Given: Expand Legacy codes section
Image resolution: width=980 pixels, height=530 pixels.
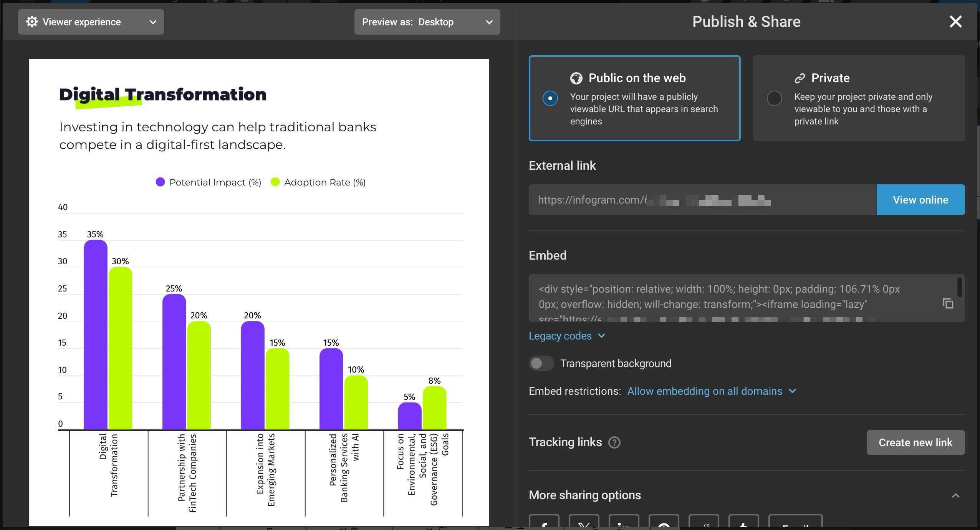Looking at the screenshot, I should point(567,336).
